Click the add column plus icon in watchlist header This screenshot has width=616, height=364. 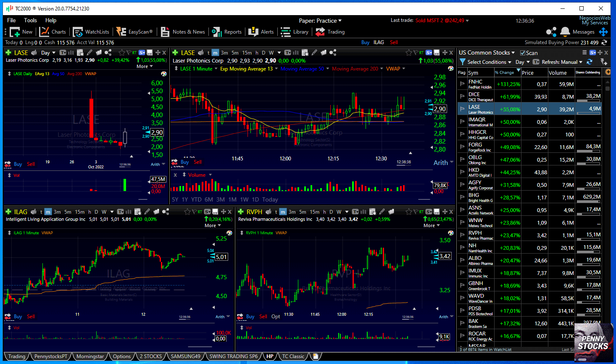[x=608, y=72]
